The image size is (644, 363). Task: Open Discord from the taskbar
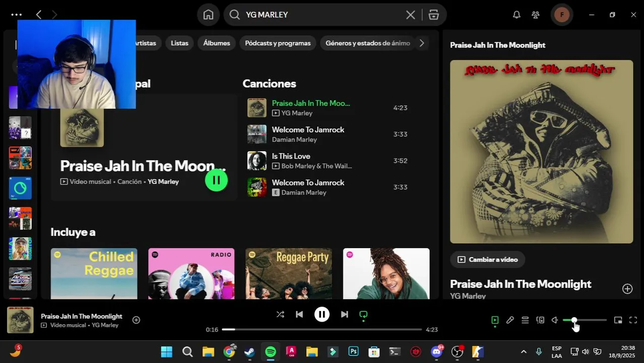click(x=437, y=351)
